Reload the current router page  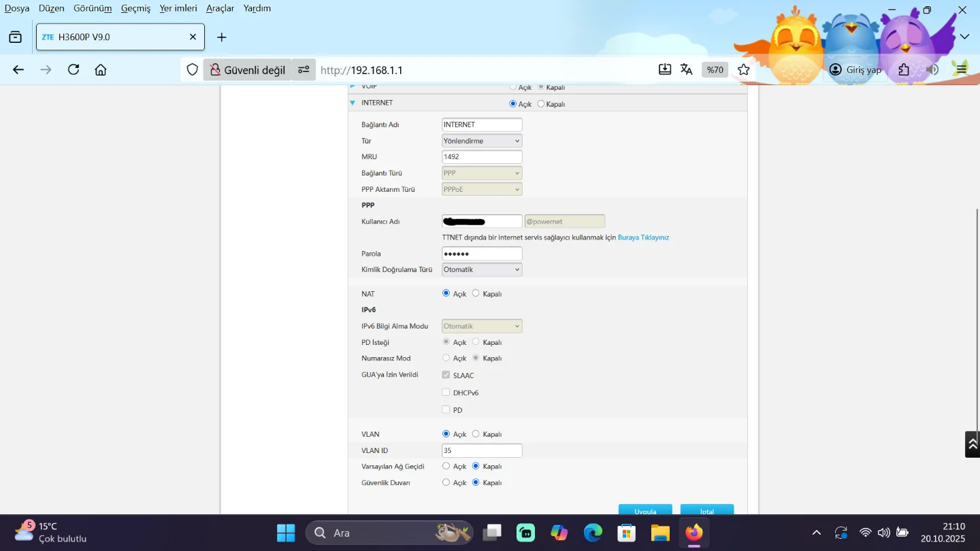73,69
